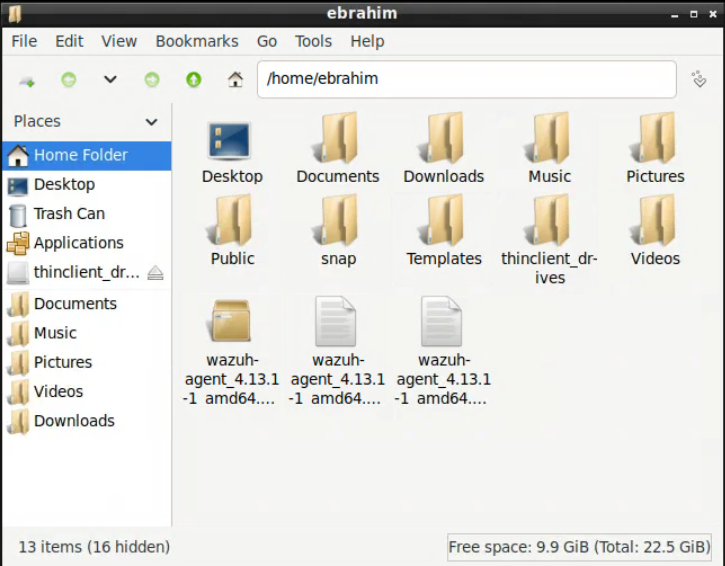Open a new tab with toolbar icon
This screenshot has height=566, width=725.
point(27,79)
